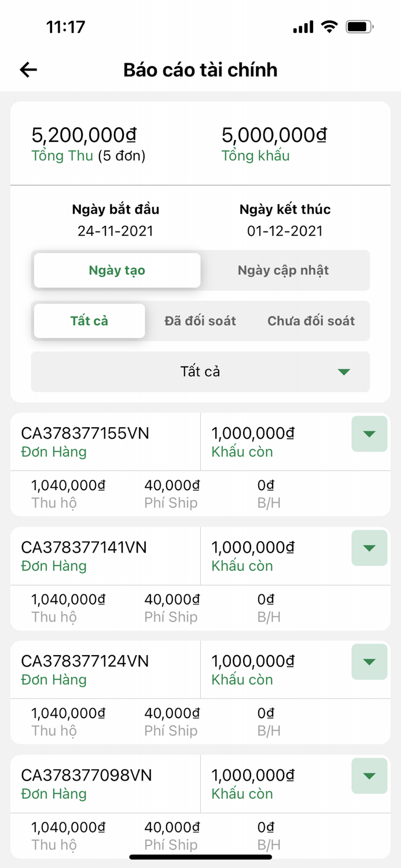Change the start date 24-11-2021
This screenshot has height=868, width=401.
click(116, 231)
